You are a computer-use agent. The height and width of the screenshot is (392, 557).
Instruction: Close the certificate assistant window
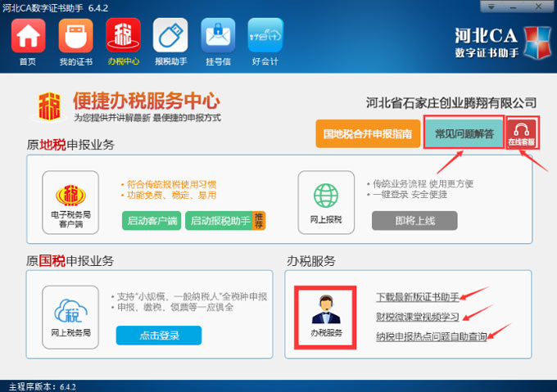click(x=538, y=7)
